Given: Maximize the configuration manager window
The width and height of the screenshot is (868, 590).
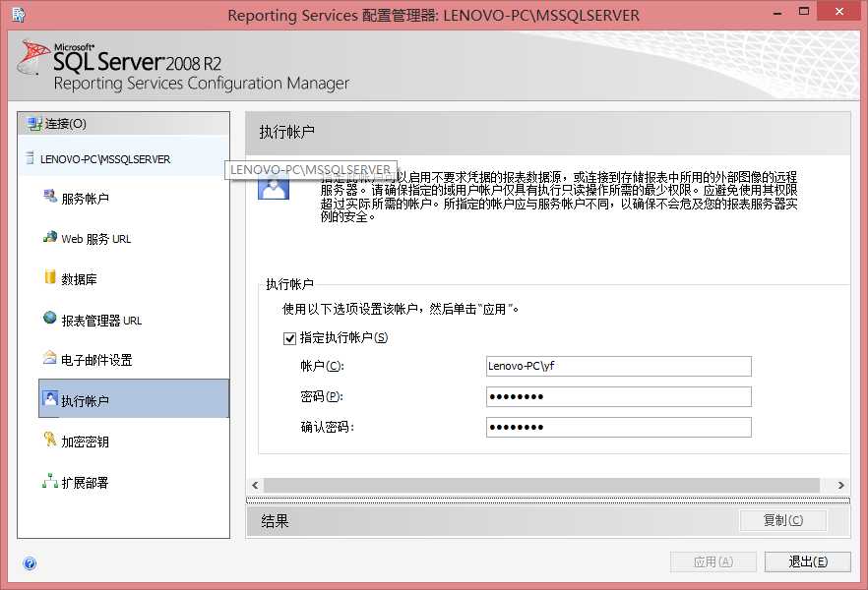Looking at the screenshot, I should (804, 12).
